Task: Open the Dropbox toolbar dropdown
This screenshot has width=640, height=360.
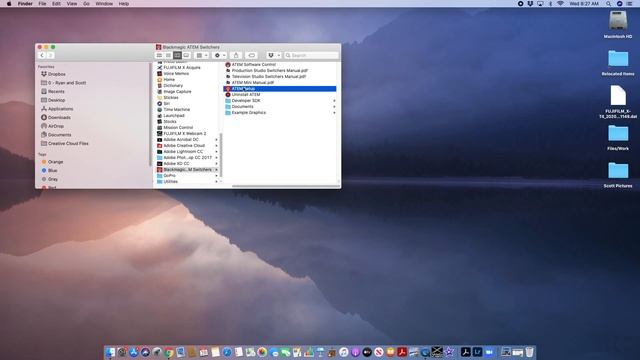Action: pos(273,55)
